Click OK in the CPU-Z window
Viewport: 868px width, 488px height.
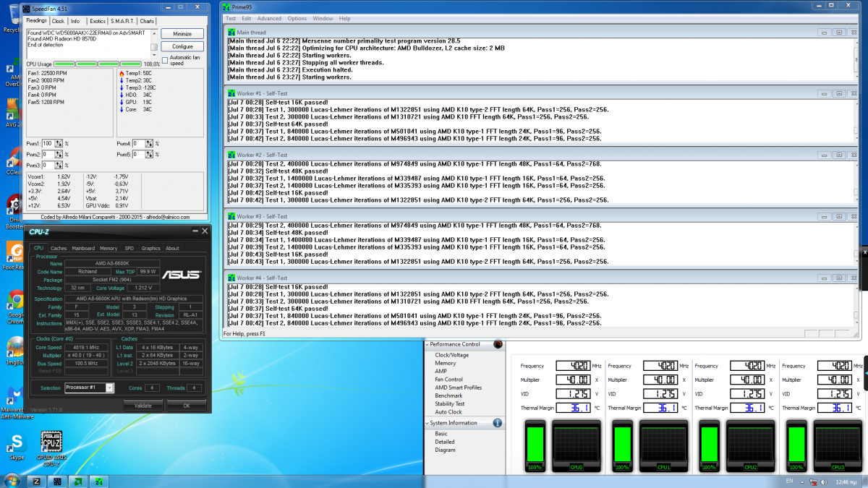(x=186, y=406)
